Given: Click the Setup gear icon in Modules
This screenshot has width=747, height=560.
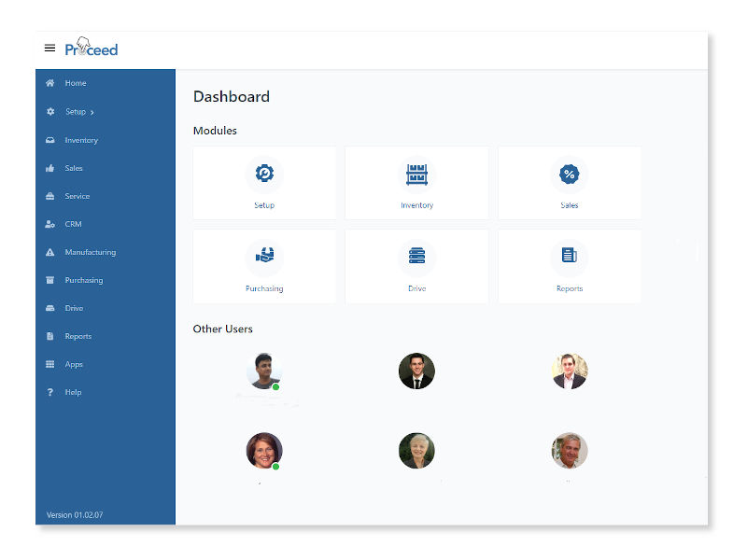Looking at the screenshot, I should 264,174.
